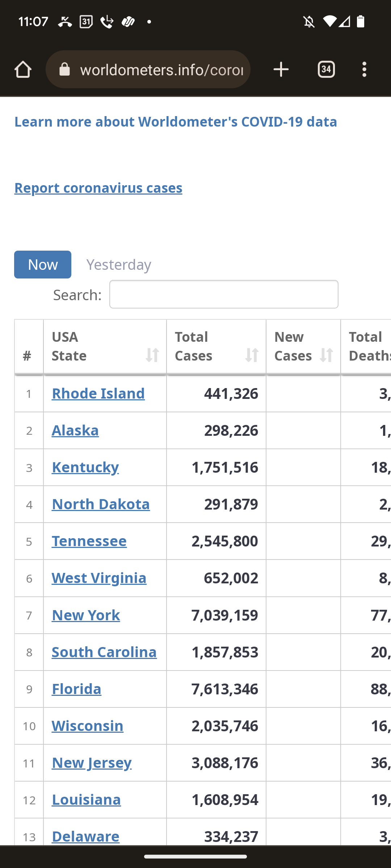Sort table by New Cases arrows
The width and height of the screenshot is (391, 868).
coord(326,355)
